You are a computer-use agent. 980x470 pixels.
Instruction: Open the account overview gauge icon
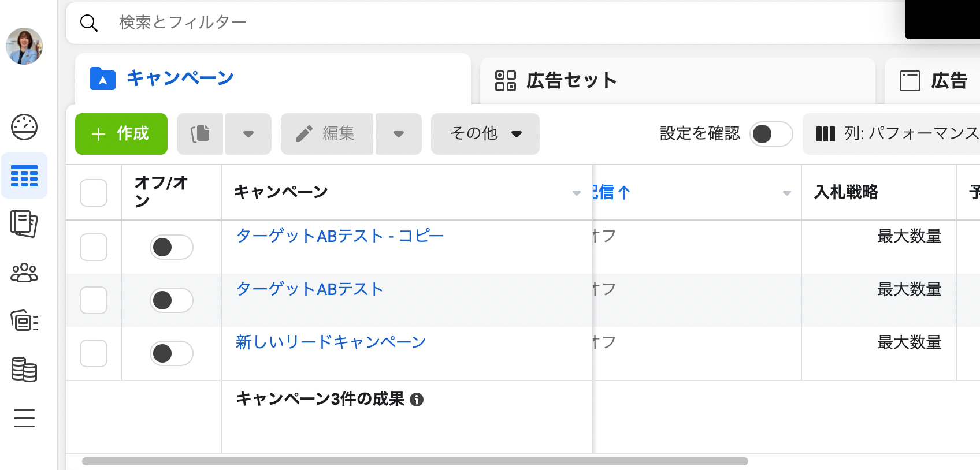click(24, 127)
